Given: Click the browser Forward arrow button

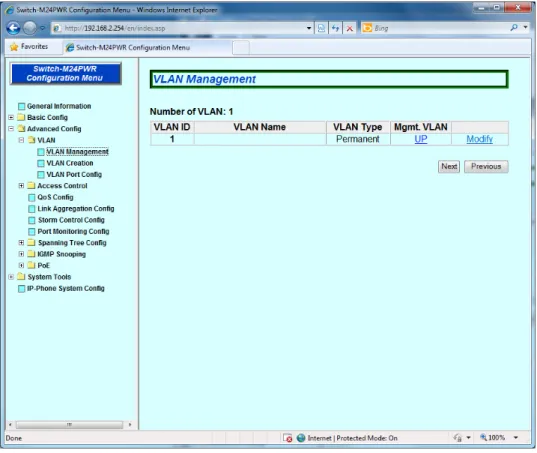Looking at the screenshot, I should coord(30,28).
